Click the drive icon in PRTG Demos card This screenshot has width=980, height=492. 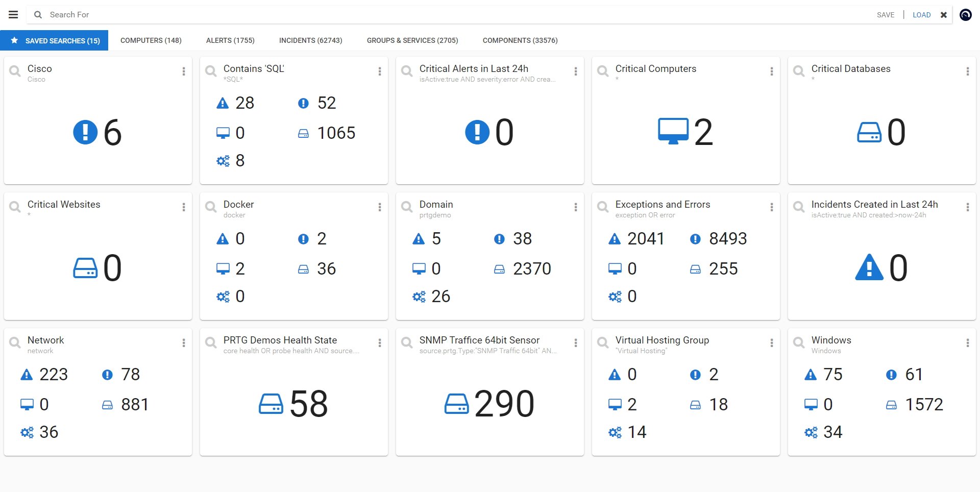[x=271, y=404]
